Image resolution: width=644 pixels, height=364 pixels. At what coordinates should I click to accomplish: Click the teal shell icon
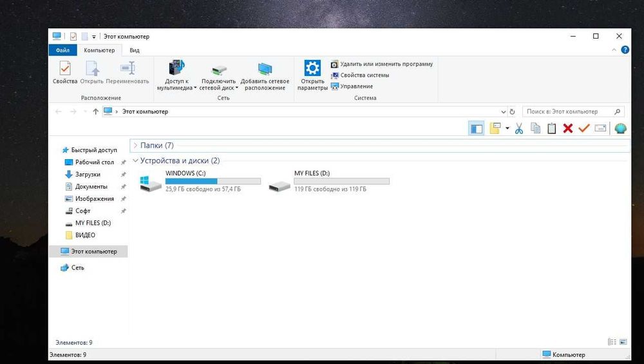[620, 129]
